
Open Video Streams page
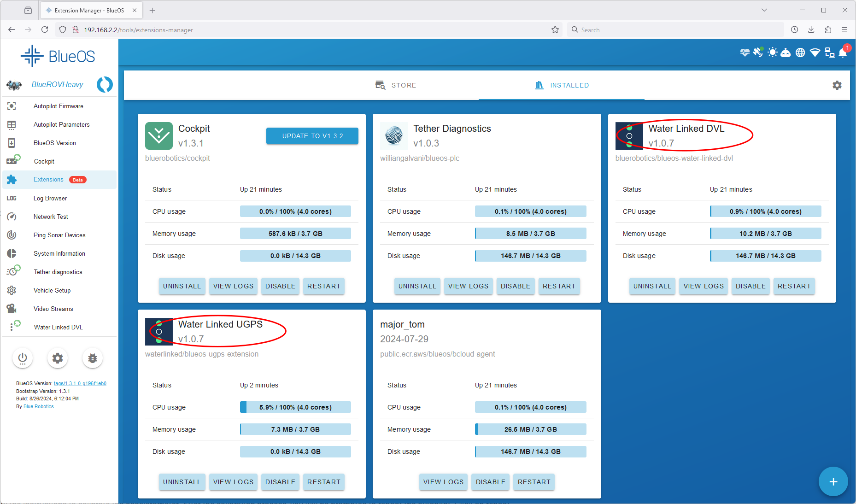click(59, 309)
